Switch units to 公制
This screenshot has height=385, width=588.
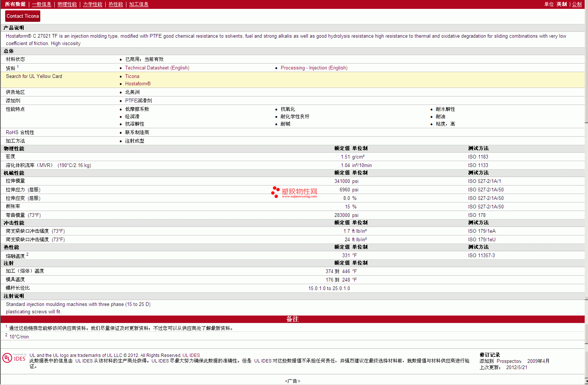(577, 4)
